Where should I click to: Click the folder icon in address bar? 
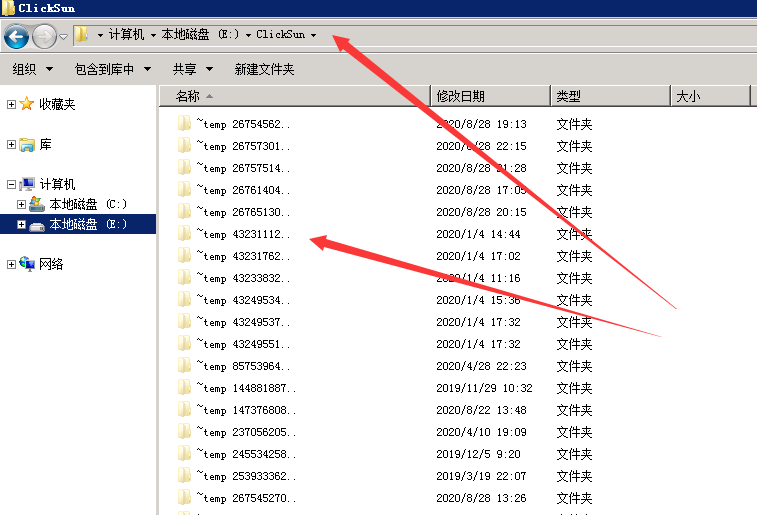pos(82,34)
